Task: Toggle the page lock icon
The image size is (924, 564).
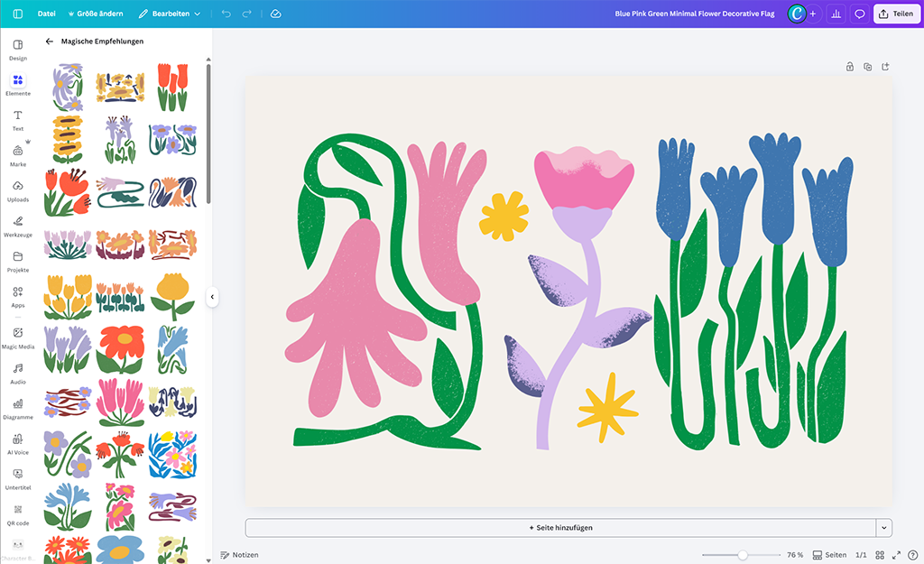Action: 849,67
